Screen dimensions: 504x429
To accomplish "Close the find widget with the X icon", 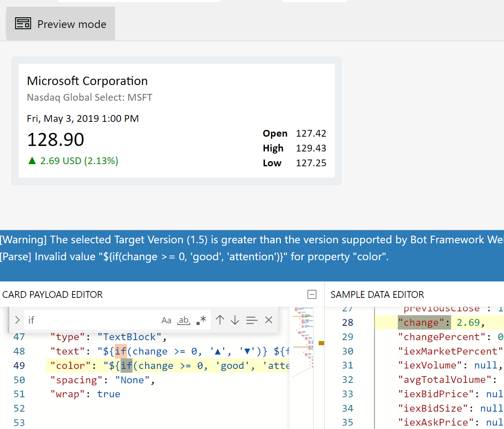I will [x=269, y=320].
